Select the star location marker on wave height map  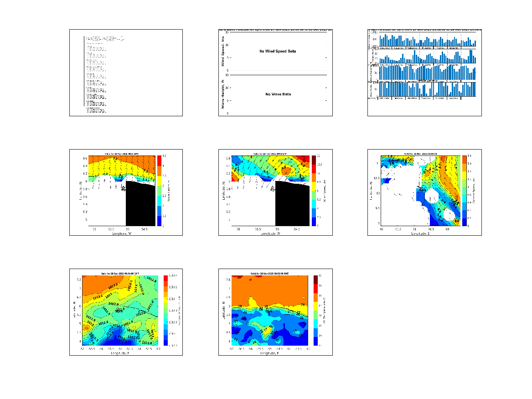[123, 187]
